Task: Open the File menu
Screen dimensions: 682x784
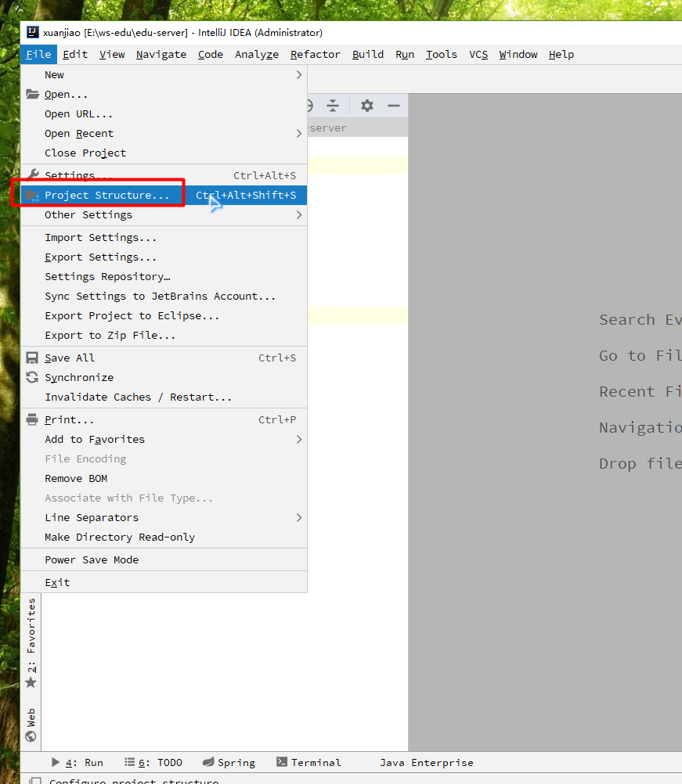Action: (x=38, y=55)
